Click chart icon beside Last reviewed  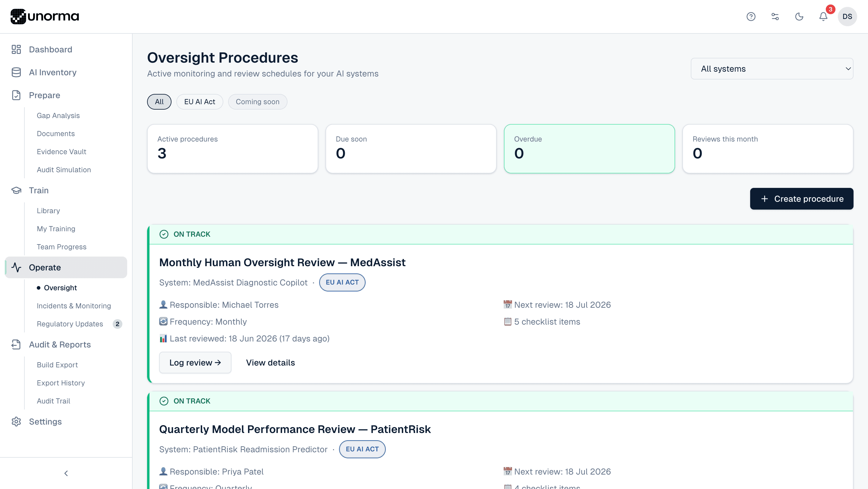point(163,338)
